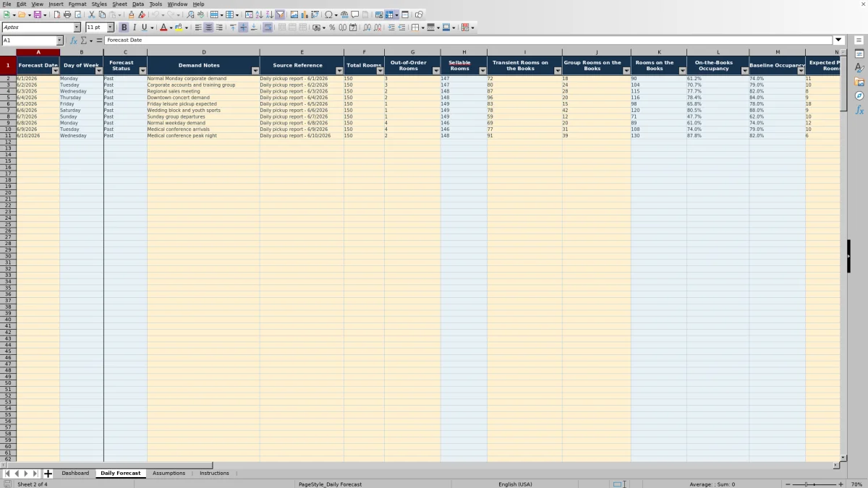Toggle Wrap Text button

pyautogui.click(x=268, y=27)
